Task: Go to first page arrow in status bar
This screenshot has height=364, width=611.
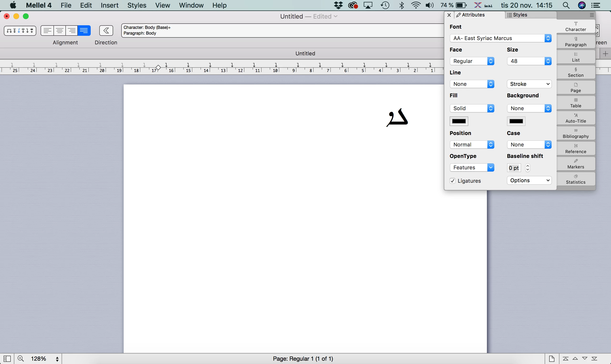Action: coord(565,359)
